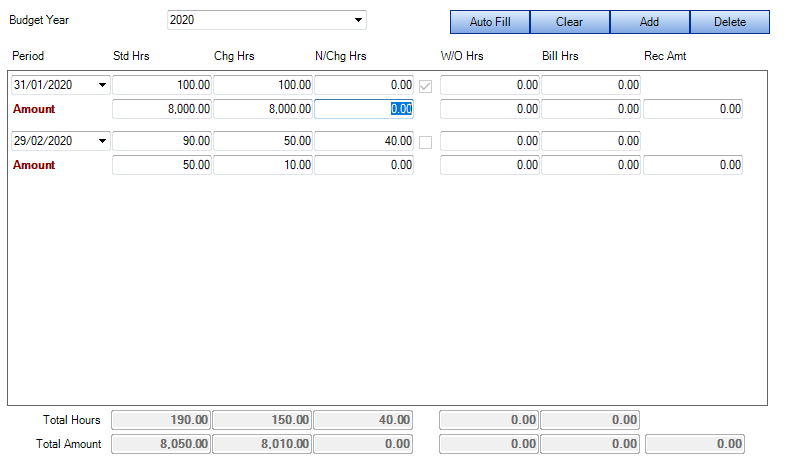Image resolution: width=790 pixels, height=461 pixels.
Task: Click the N/Chg Hrs column header
Action: [341, 56]
